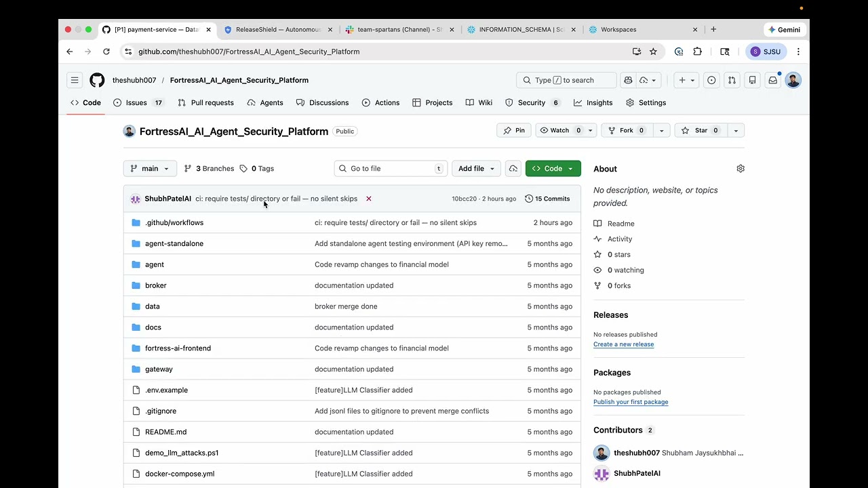Screen dimensions: 868x488
Task: Open the main branch dropdown
Action: coord(150,169)
